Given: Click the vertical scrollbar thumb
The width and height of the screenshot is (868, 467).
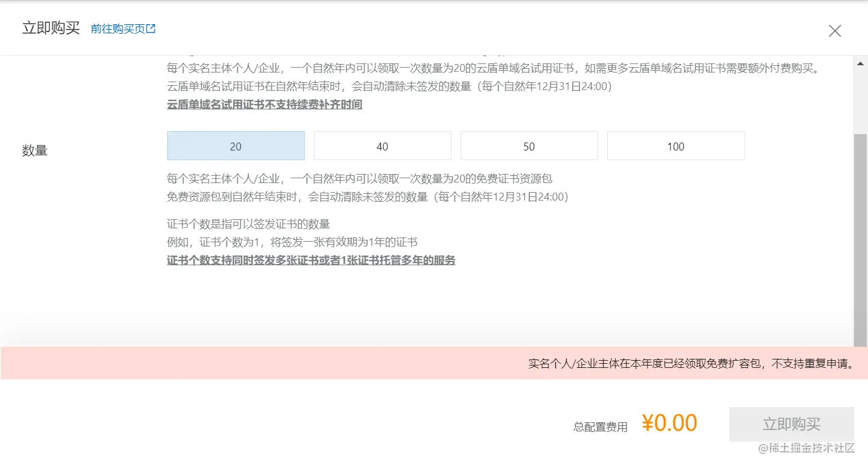Looking at the screenshot, I should [860, 241].
